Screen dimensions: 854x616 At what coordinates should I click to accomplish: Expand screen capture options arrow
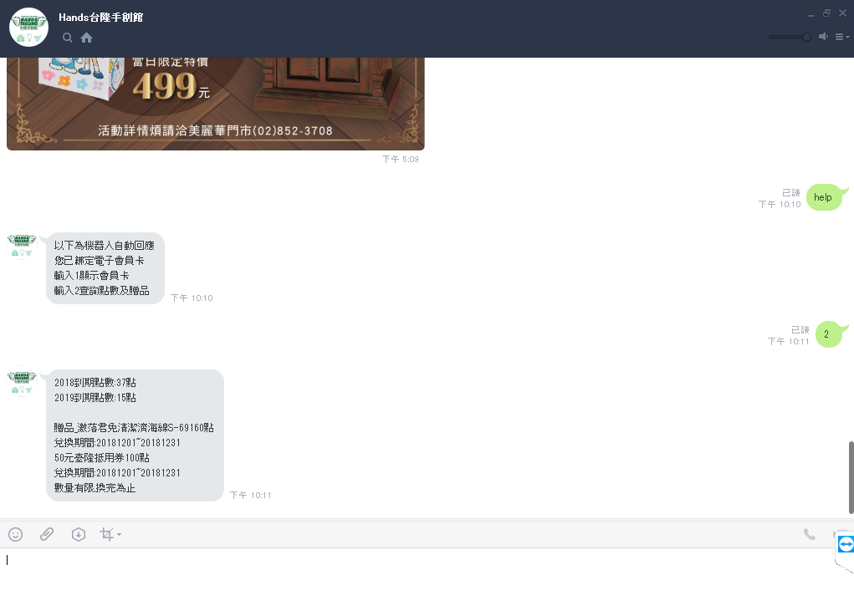[x=120, y=534]
